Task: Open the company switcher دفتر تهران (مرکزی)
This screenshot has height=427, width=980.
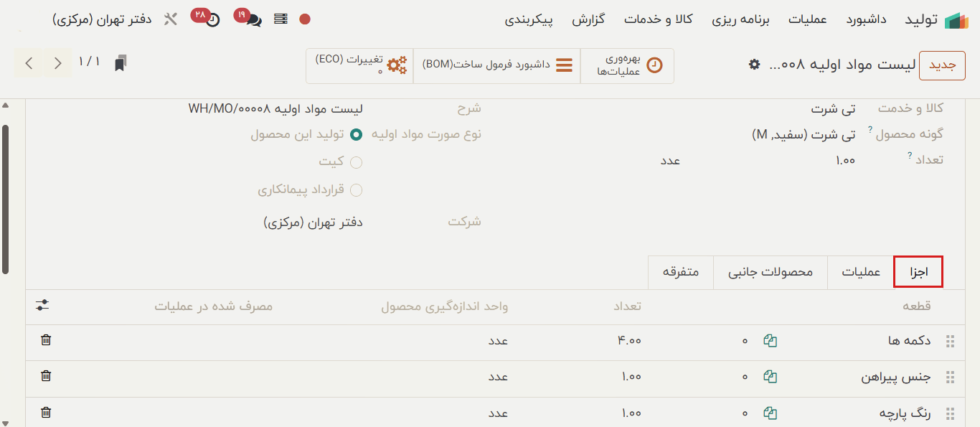Action: (x=102, y=19)
